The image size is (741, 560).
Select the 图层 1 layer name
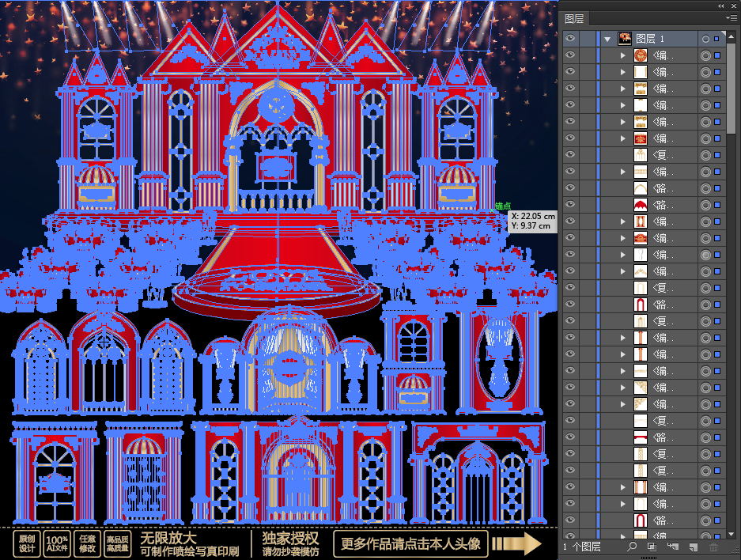coord(650,39)
